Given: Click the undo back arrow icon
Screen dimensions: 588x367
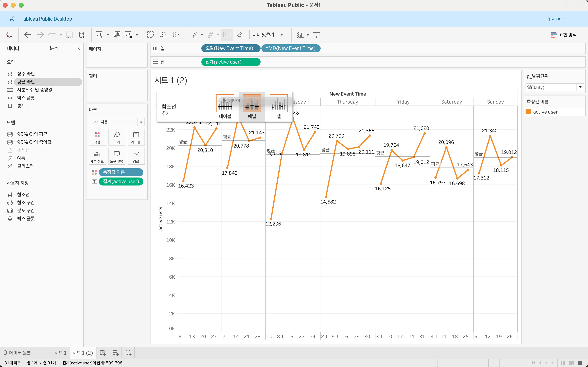Looking at the screenshot, I should pos(27,35).
